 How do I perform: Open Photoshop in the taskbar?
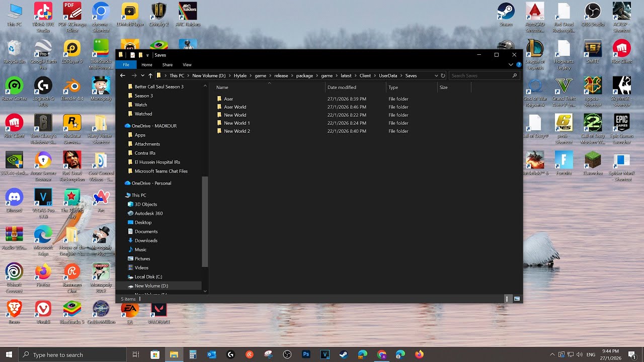coord(306,354)
